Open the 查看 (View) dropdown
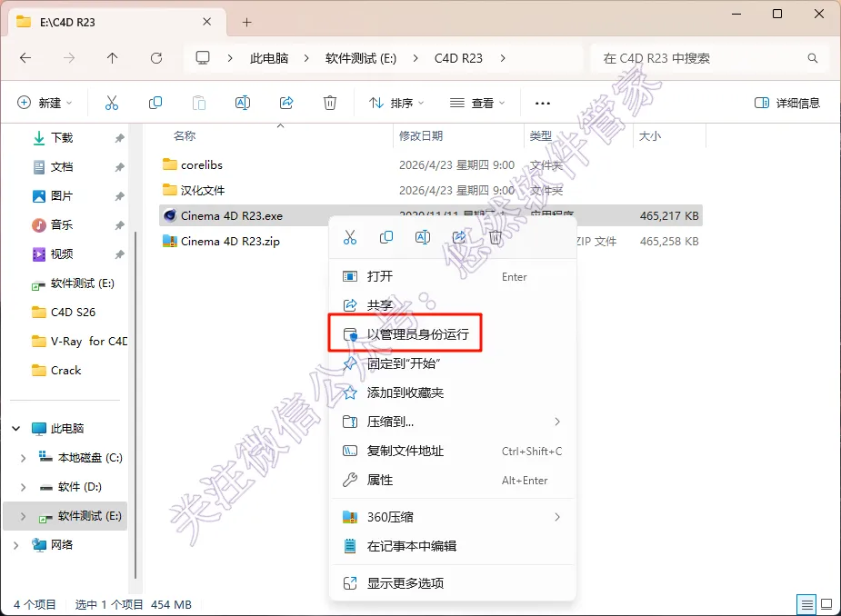 [478, 103]
